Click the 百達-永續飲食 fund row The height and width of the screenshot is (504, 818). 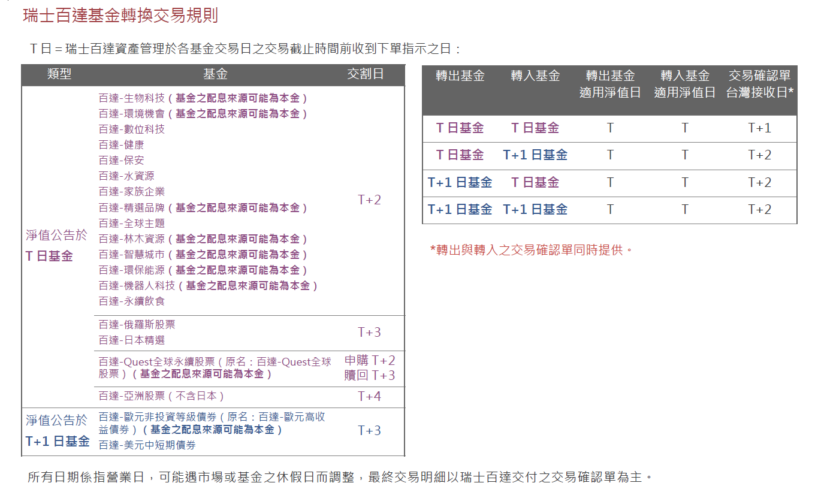pyautogui.click(x=132, y=301)
